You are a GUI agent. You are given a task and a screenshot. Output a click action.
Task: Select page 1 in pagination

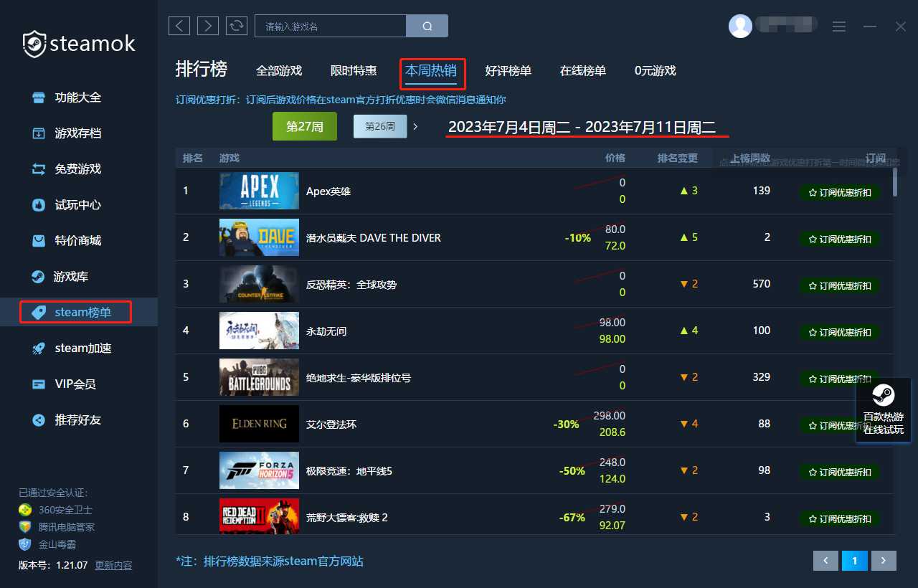[x=855, y=561]
